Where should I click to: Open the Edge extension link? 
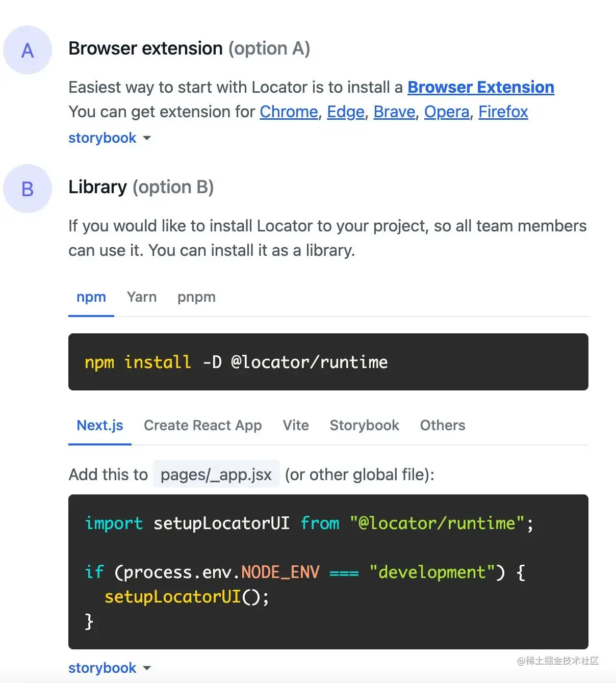345,112
